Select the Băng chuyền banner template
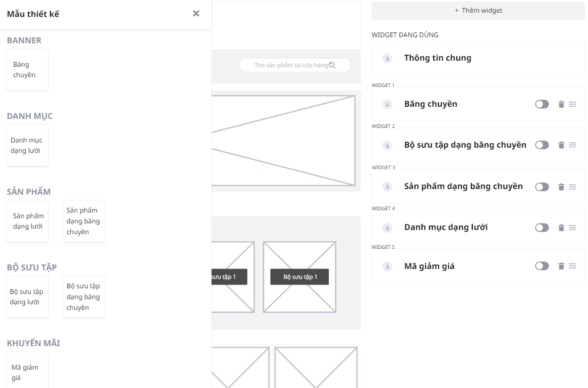The width and height of the screenshot is (588, 388). [x=27, y=70]
